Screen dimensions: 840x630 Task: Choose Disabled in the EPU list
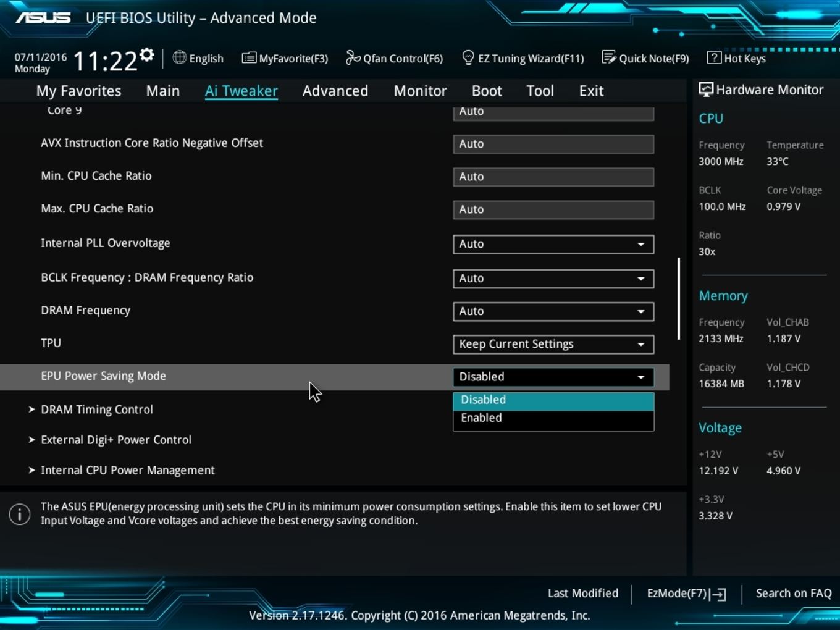pos(553,400)
